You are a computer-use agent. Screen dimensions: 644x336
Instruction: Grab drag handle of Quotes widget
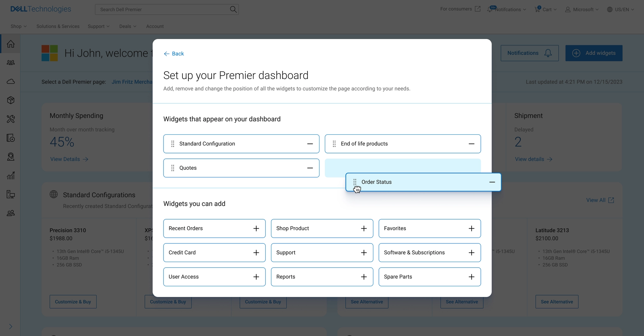tap(173, 168)
